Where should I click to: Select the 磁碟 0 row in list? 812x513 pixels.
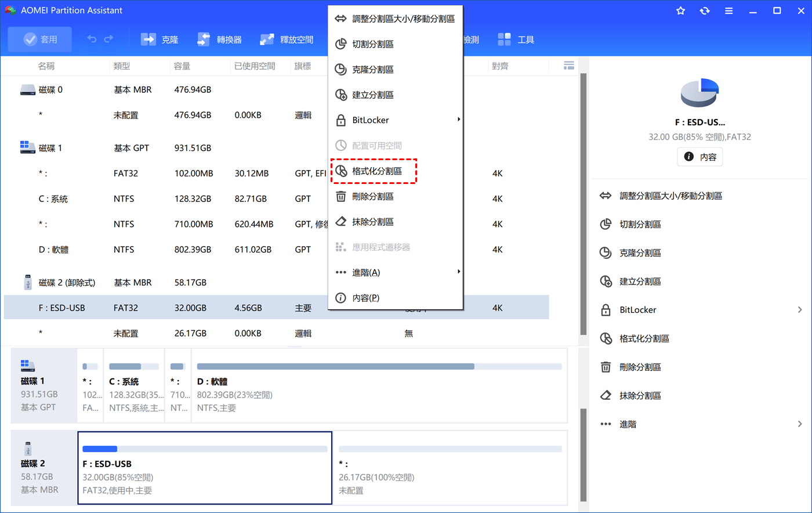click(276, 90)
